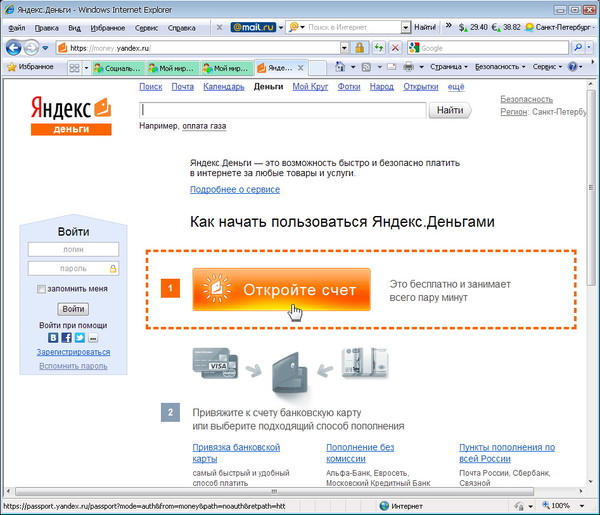Click the Найти! button on Mail.ru toolbar

point(425,27)
